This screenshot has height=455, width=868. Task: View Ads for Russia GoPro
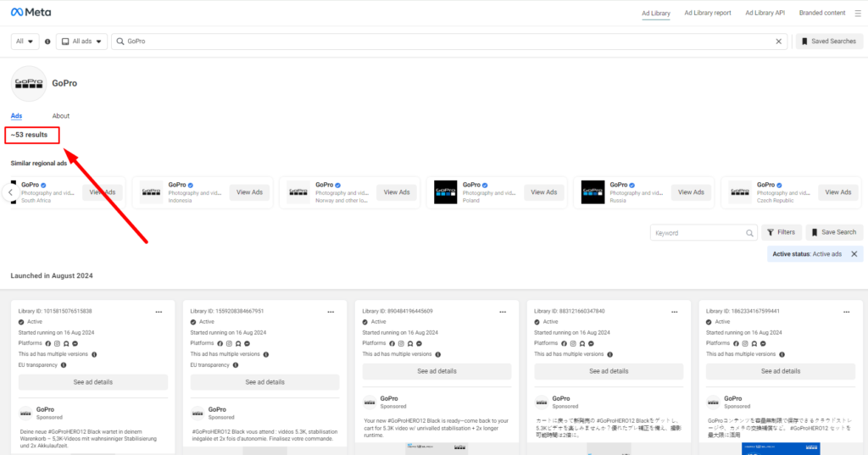(x=692, y=192)
